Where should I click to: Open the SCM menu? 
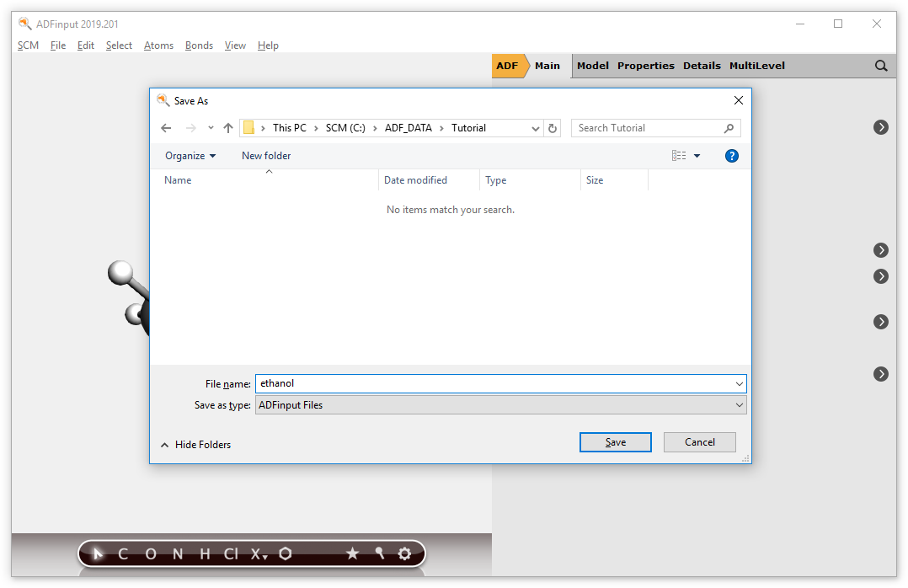(x=28, y=45)
